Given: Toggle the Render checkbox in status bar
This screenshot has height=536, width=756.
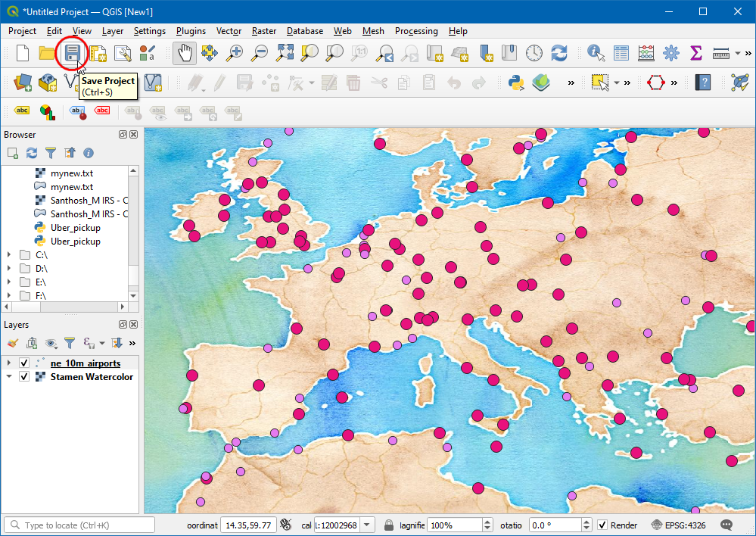Looking at the screenshot, I should coord(602,525).
